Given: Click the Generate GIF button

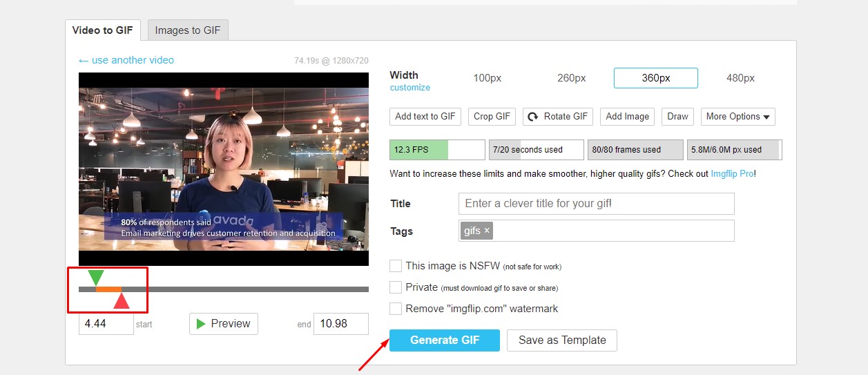Looking at the screenshot, I should tap(444, 340).
